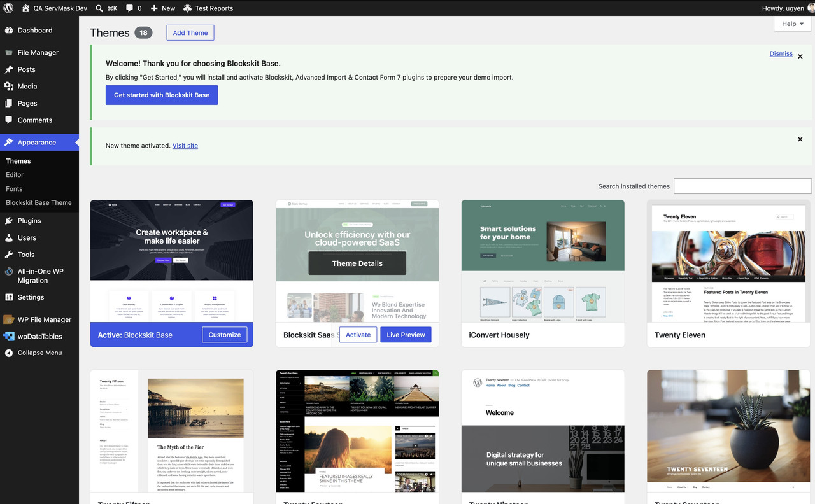Click the Dismiss link
815x504 pixels.
[781, 53]
